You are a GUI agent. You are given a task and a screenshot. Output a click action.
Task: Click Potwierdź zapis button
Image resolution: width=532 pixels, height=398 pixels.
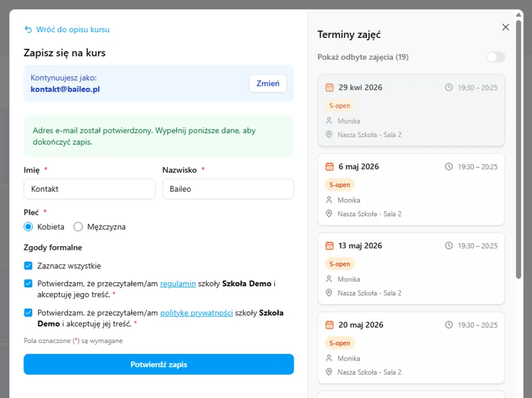(159, 364)
